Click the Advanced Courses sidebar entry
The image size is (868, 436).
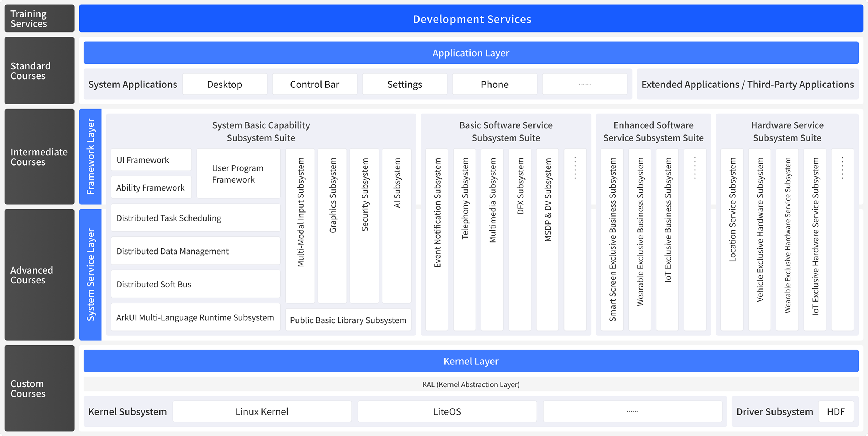pyautogui.click(x=39, y=275)
